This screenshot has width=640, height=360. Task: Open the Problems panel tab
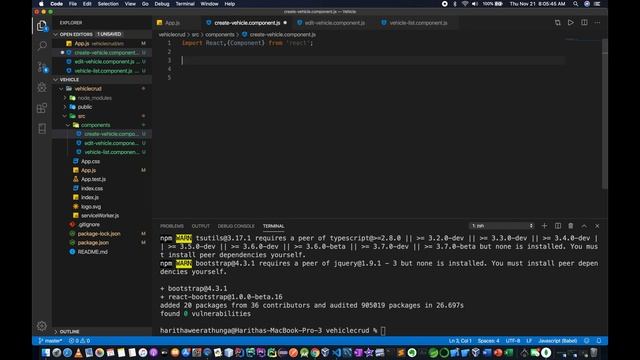pos(172,226)
